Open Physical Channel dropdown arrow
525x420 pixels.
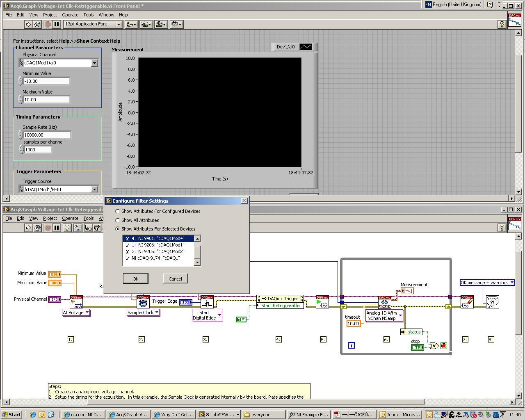94,63
